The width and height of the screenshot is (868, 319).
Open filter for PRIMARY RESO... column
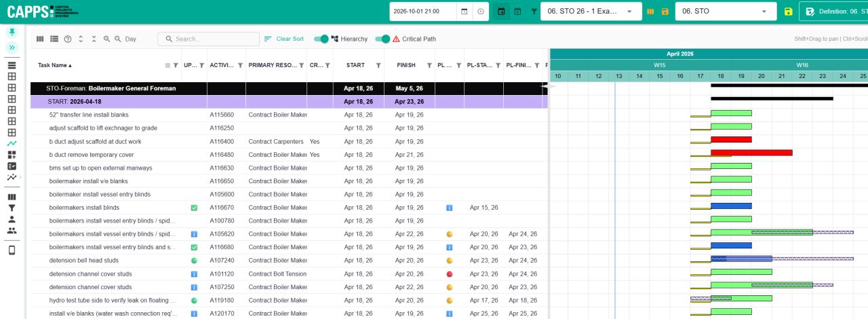click(301, 65)
